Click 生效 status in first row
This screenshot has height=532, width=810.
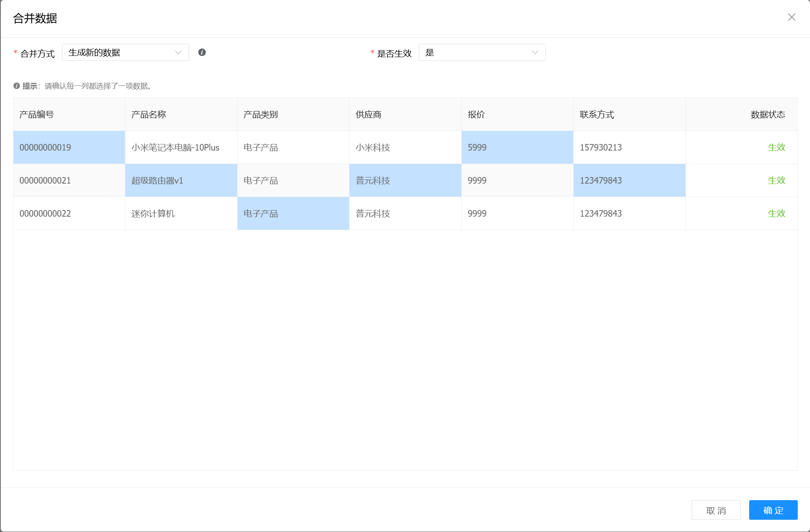pyautogui.click(x=776, y=147)
